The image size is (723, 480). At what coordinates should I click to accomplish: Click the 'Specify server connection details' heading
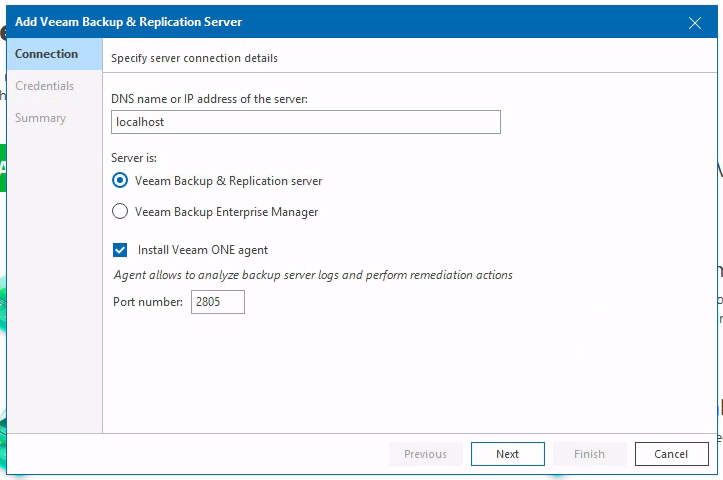[194, 59]
